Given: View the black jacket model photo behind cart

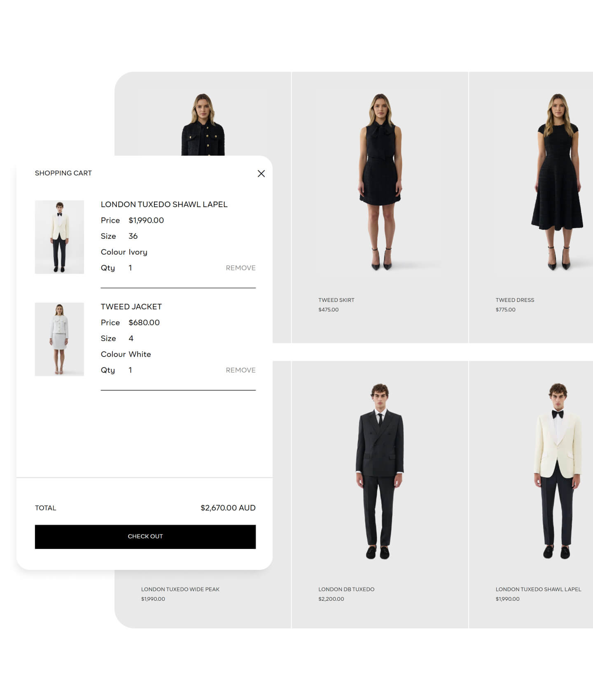Looking at the screenshot, I should pyautogui.click(x=203, y=124).
